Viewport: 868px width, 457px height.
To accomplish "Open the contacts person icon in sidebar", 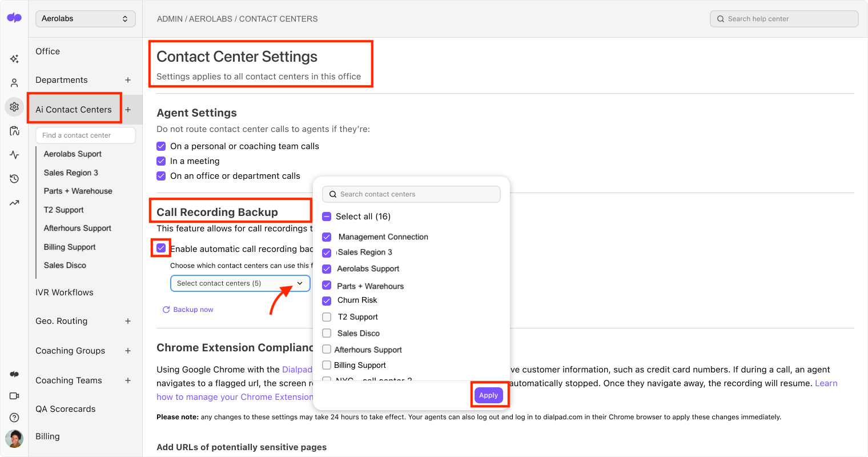I will pyautogui.click(x=14, y=83).
